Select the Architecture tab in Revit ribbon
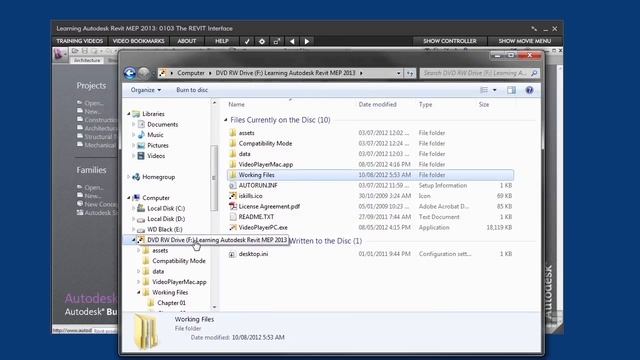 coord(87,60)
